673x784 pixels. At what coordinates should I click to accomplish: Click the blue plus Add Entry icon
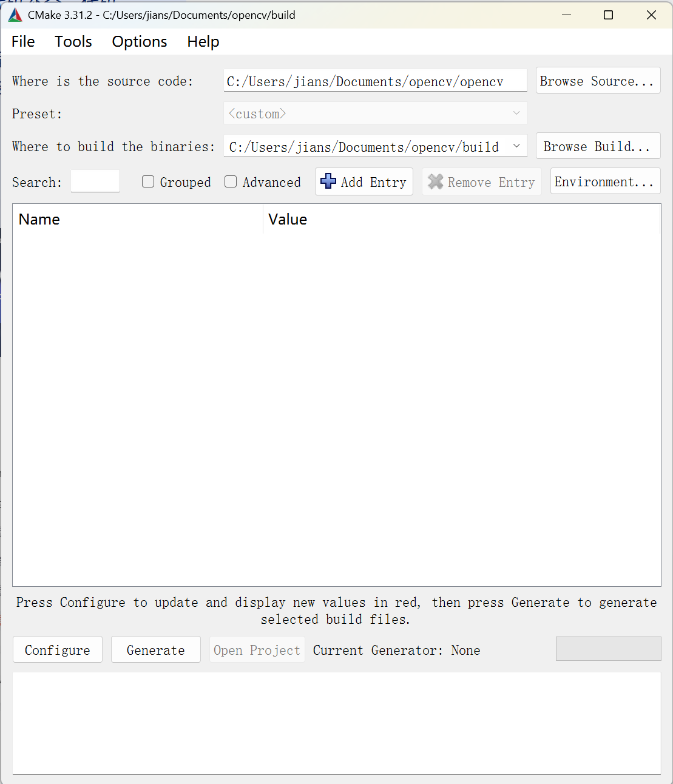328,181
